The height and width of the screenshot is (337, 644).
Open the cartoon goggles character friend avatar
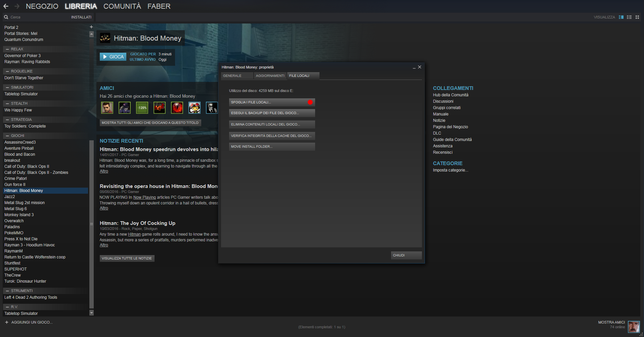[x=195, y=108]
